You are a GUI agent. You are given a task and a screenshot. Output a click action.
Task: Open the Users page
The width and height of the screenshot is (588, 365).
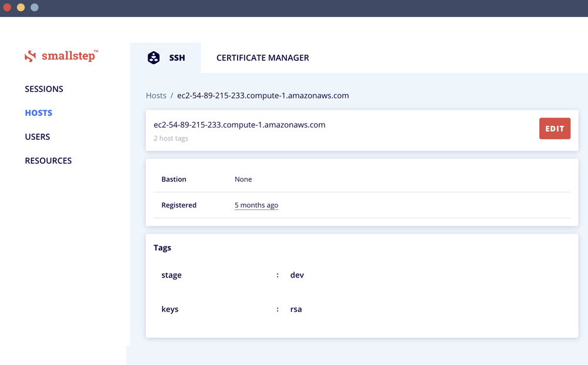click(x=37, y=136)
